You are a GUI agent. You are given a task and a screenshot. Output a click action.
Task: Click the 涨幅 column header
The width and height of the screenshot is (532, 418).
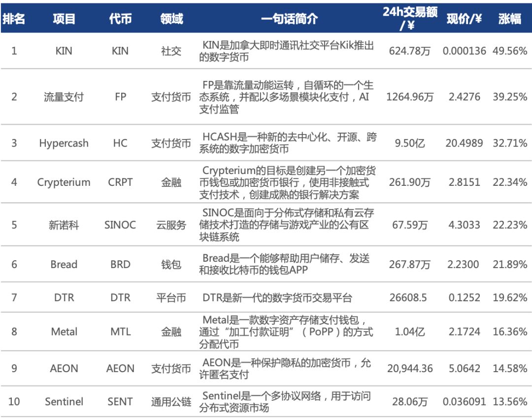(x=510, y=19)
